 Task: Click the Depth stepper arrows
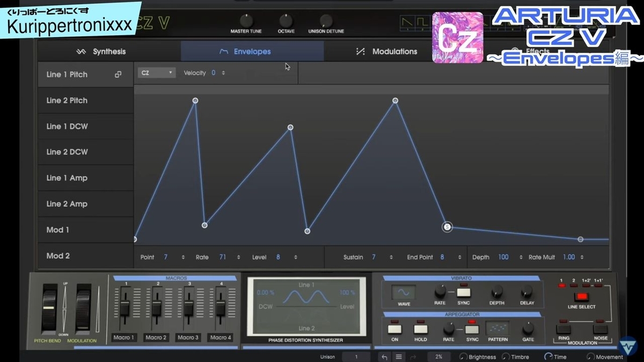pos(521,257)
